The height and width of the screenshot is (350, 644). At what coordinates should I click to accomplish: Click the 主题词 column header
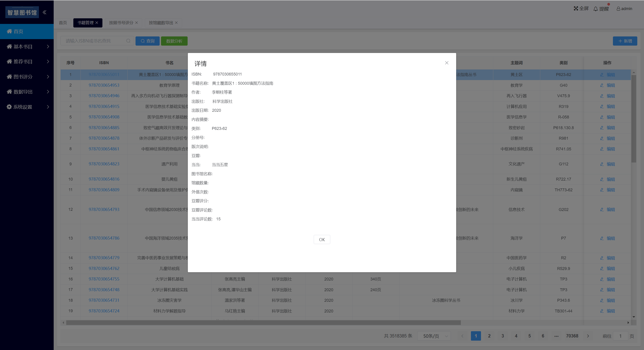coord(517,63)
